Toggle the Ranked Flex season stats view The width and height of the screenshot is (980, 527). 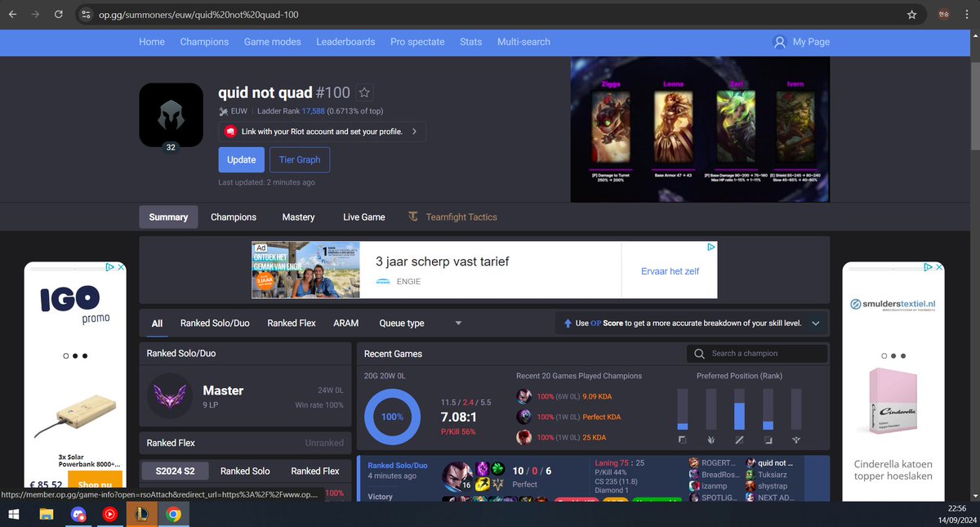coord(315,471)
